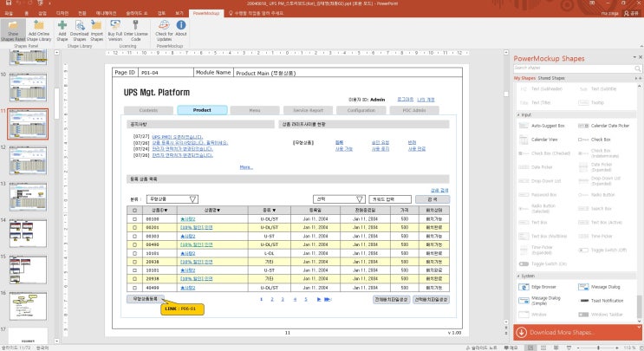
Task: Click Download More Shapes button
Action: coord(577,332)
